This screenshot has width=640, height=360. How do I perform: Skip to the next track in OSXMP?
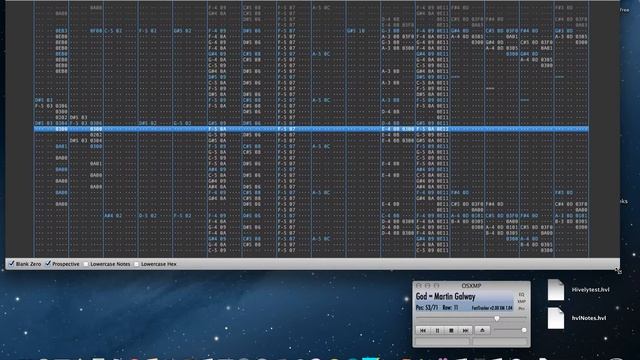465,330
